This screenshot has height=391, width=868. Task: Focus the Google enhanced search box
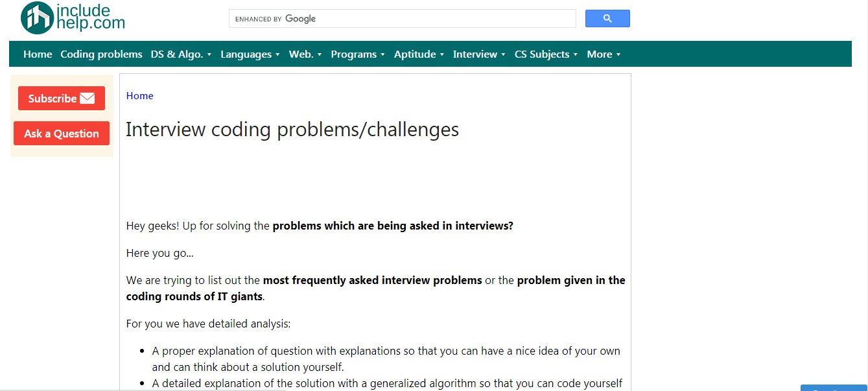402,19
